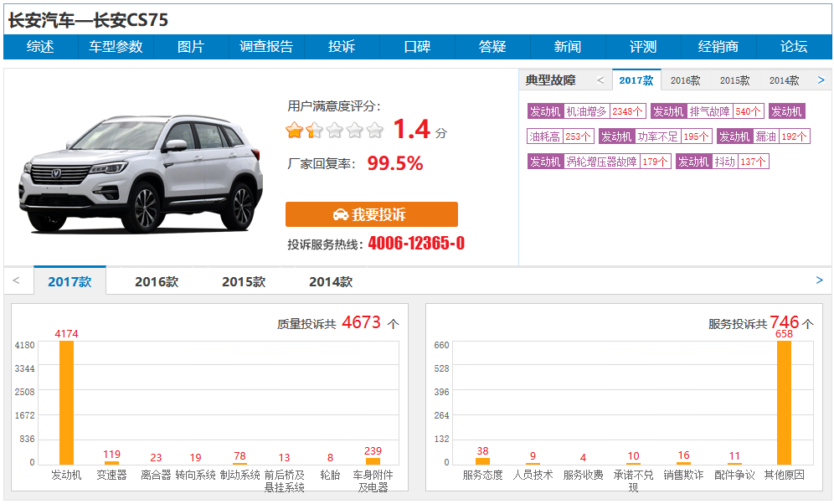
Task: Select the 经销商 dealers tab
Action: tap(718, 47)
